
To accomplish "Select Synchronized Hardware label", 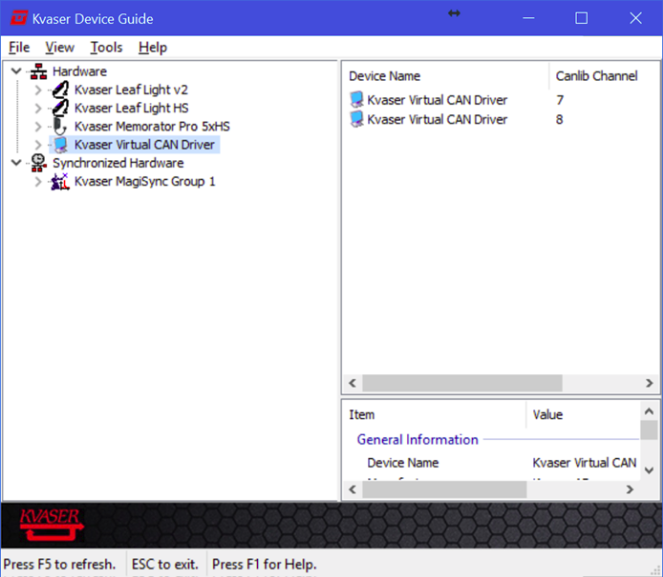I will tap(118, 163).
